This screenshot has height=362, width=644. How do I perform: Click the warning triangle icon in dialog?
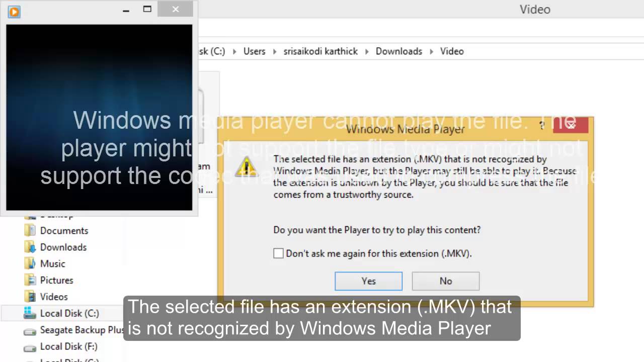247,166
